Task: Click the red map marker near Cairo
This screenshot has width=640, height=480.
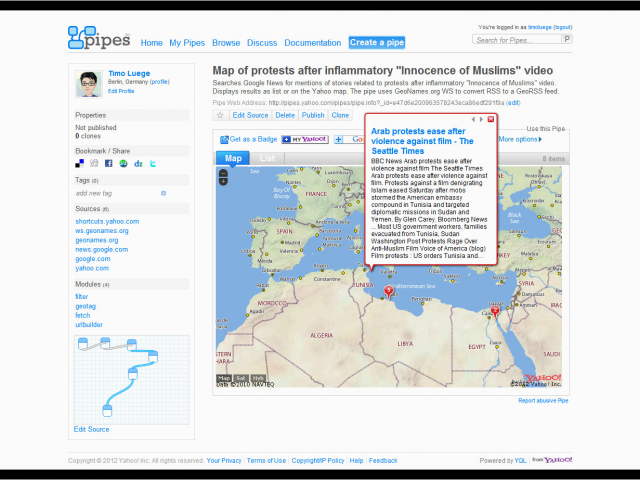Action: click(495, 311)
